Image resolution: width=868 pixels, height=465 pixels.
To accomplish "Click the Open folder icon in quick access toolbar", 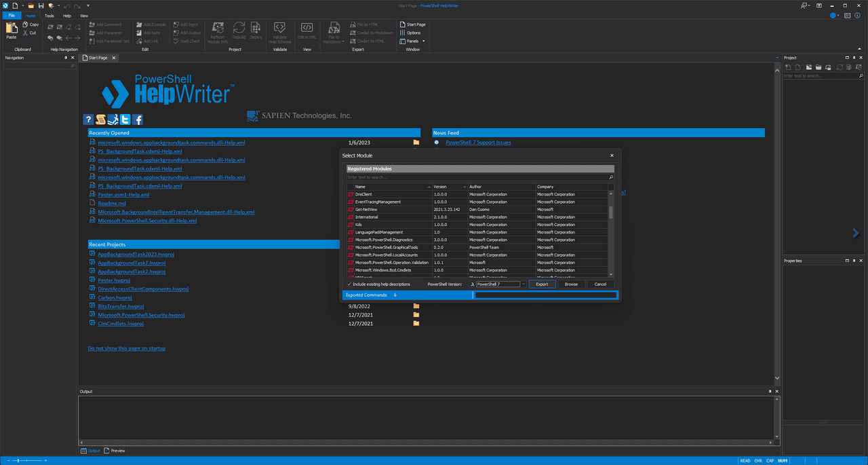I will (x=31, y=5).
